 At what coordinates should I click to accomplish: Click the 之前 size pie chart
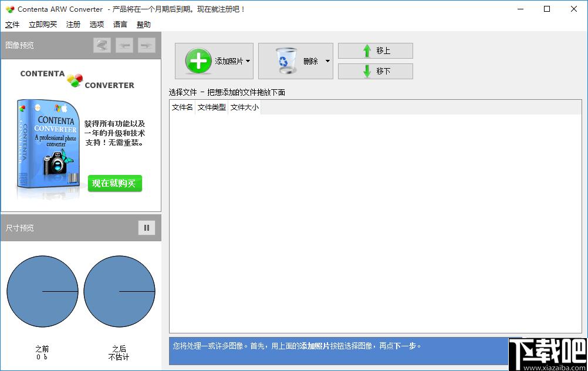tap(42, 292)
